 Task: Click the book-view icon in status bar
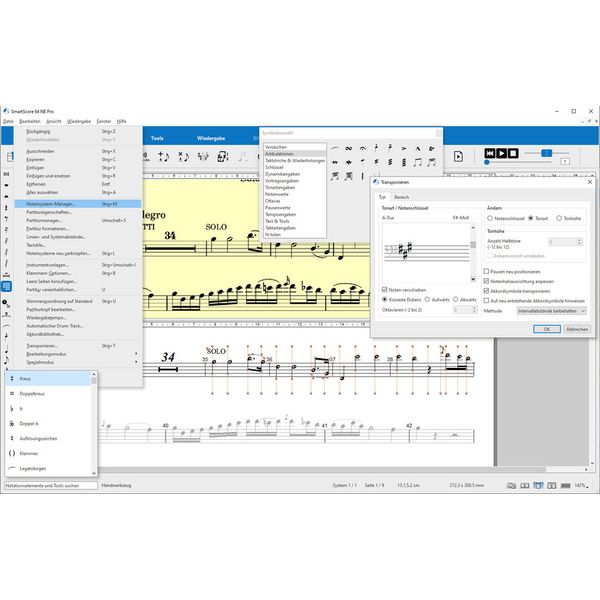coord(525,485)
